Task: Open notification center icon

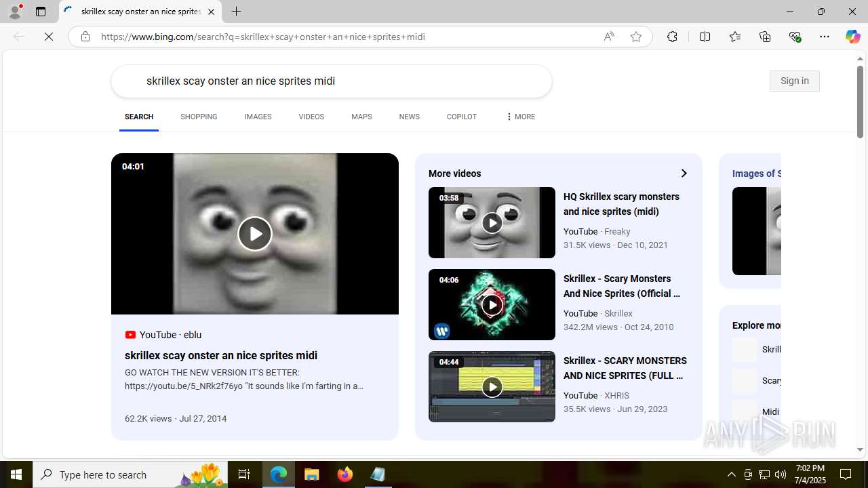Action: pos(846,474)
